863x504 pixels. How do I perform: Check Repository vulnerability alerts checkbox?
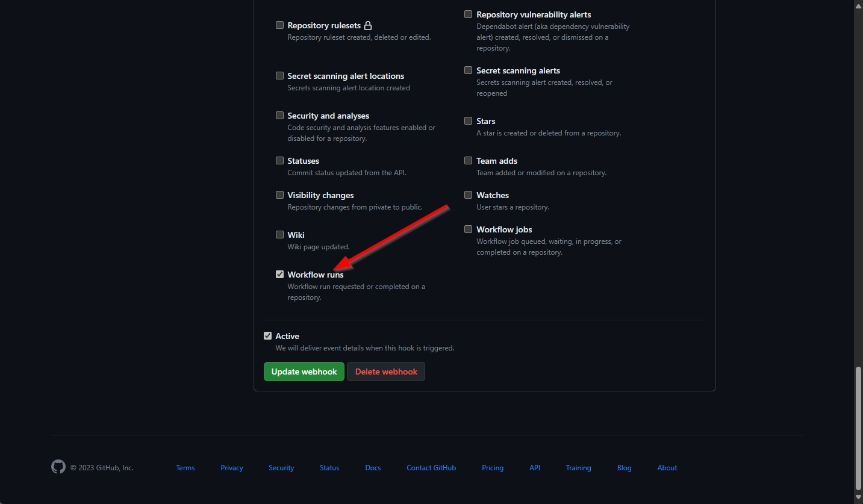(x=468, y=14)
